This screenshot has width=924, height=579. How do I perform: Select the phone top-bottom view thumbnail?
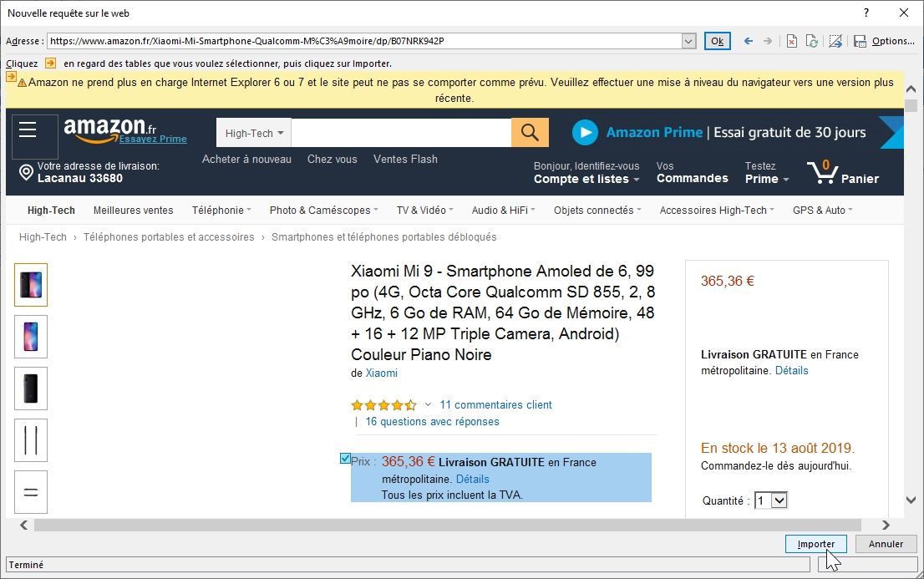[31, 492]
